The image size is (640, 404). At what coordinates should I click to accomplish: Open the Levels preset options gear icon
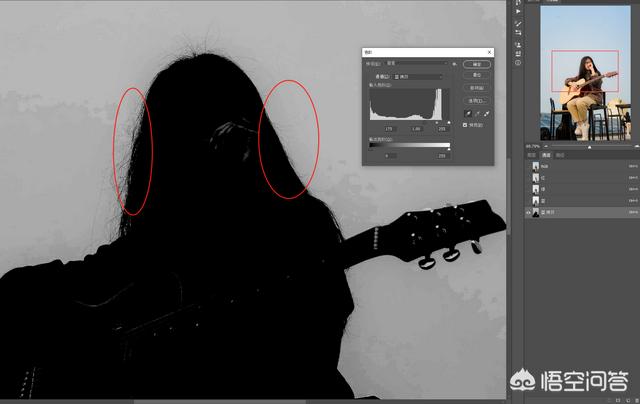[x=454, y=63]
